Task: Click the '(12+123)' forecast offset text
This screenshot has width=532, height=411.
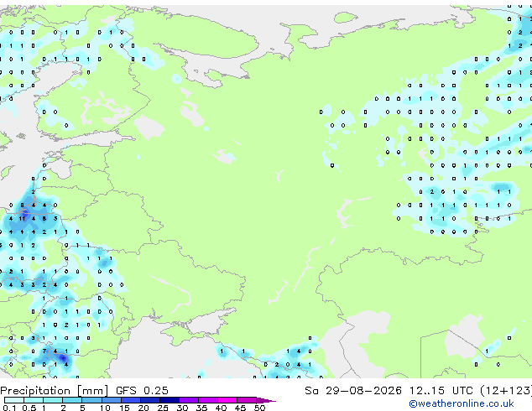Action: click(x=506, y=391)
